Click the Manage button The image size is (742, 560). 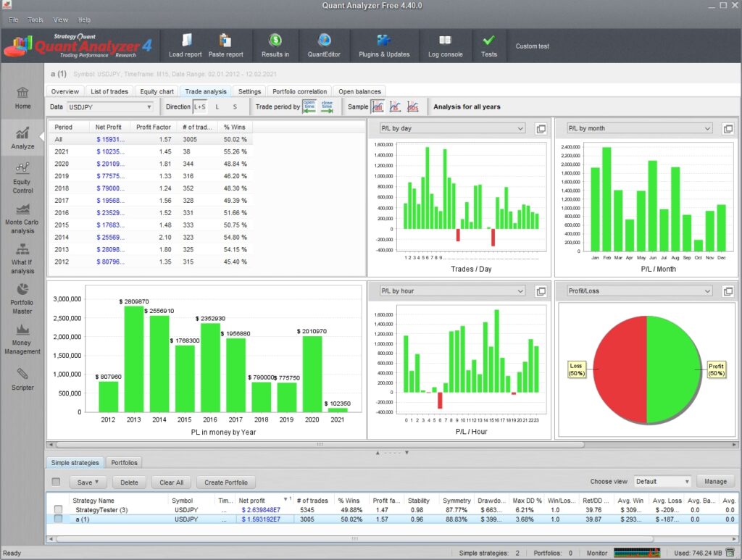tap(715, 482)
